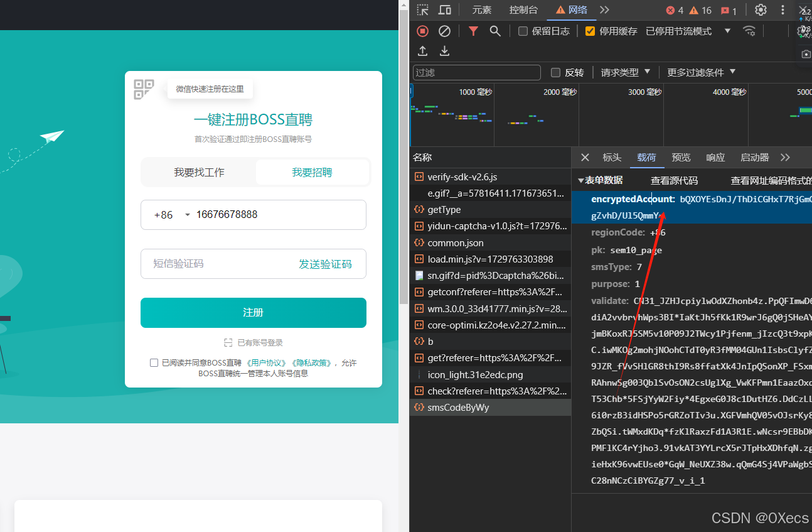Select the getType request
Viewport: 812px width, 532px height.
pos(490,210)
